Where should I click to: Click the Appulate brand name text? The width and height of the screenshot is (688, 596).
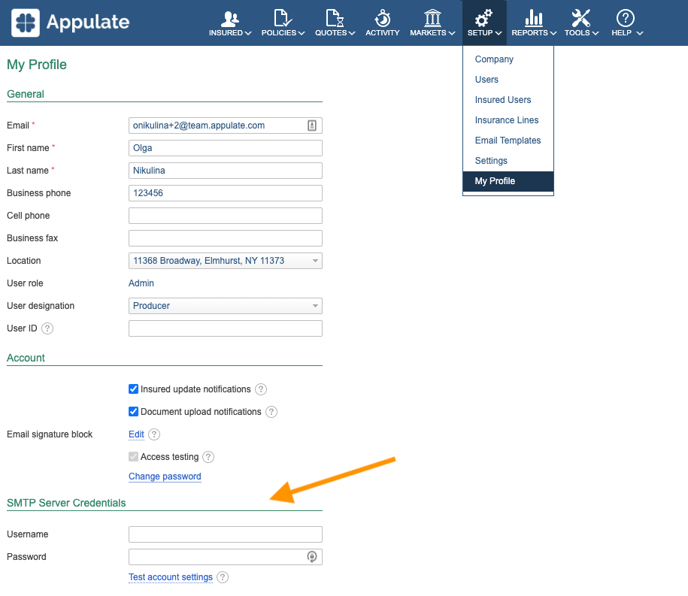pos(88,22)
